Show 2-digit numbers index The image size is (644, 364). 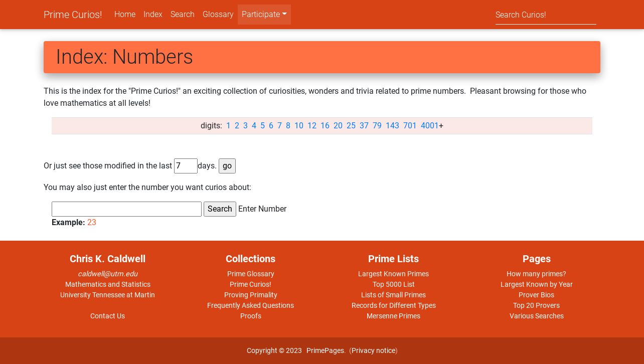coord(237,126)
